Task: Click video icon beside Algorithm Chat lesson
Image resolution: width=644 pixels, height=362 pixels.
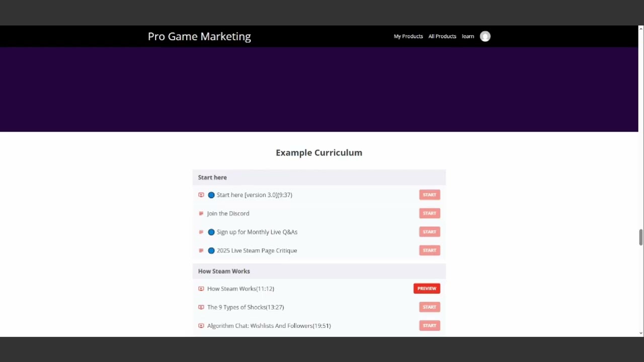Action: 201,326
